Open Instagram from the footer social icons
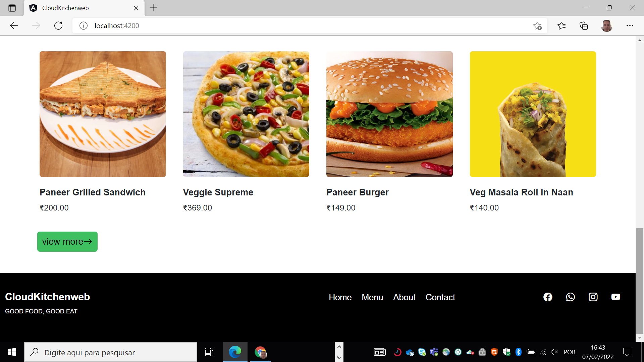This screenshot has width=644, height=362. coord(593,297)
